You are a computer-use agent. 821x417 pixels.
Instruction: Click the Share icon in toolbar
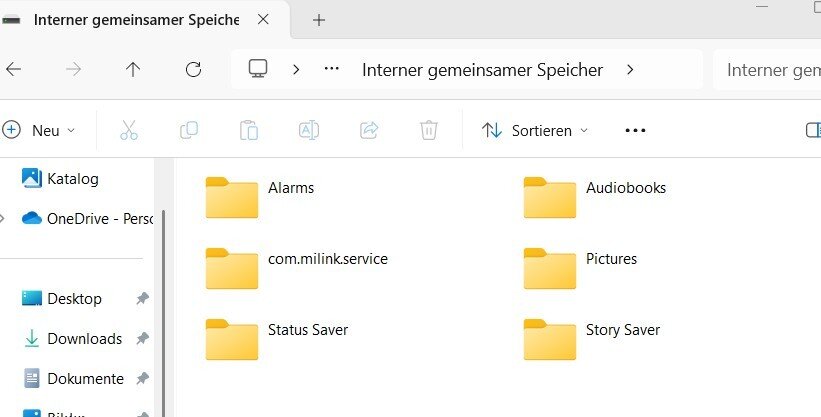[369, 130]
